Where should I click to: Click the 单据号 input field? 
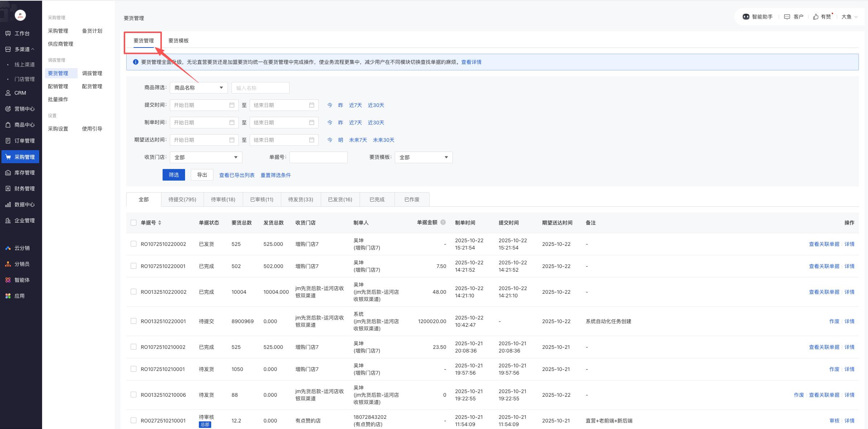coord(318,157)
